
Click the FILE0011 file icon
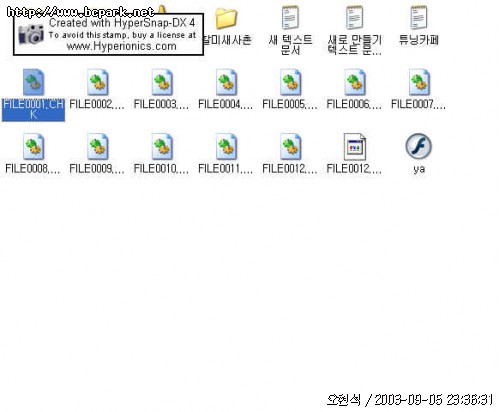(x=226, y=147)
